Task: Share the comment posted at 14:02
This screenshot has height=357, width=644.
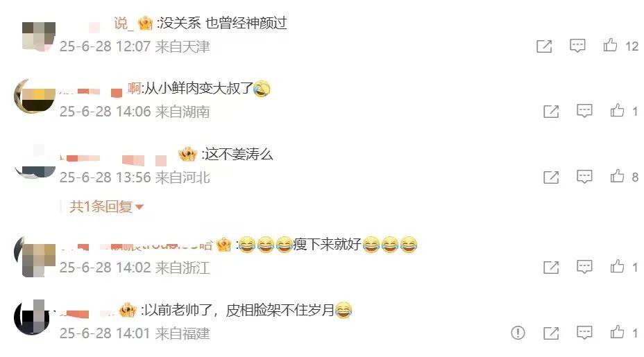Action: pos(551,268)
